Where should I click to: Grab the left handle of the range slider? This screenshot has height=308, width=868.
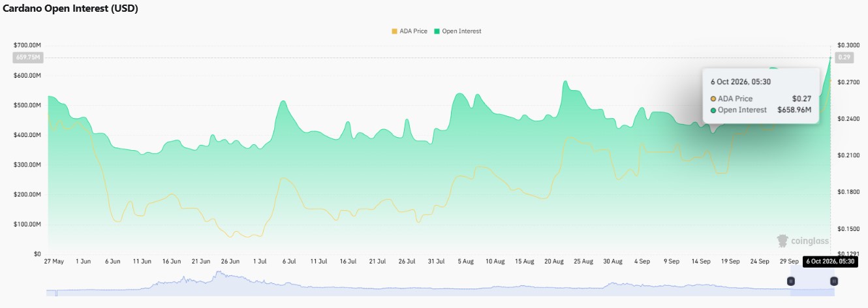790,281
